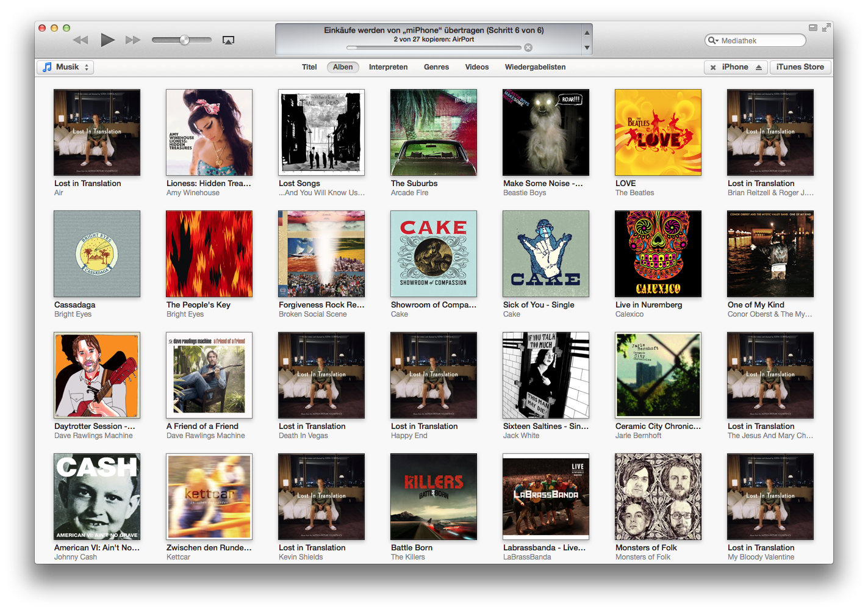The width and height of the screenshot is (868, 612).
Task: Open the Lost in Translation album by Air
Action: tap(97, 132)
